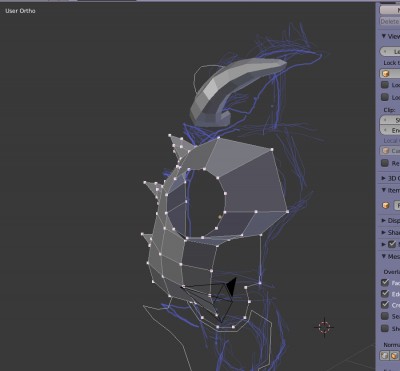Image resolution: width=400 pixels, height=371 pixels.
Task: Click the Lens value field in View panel
Action: [390, 51]
